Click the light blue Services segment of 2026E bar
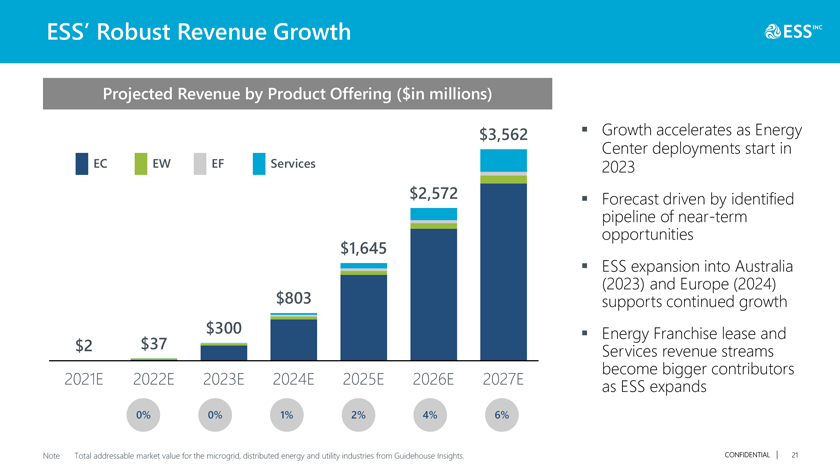 [433, 214]
